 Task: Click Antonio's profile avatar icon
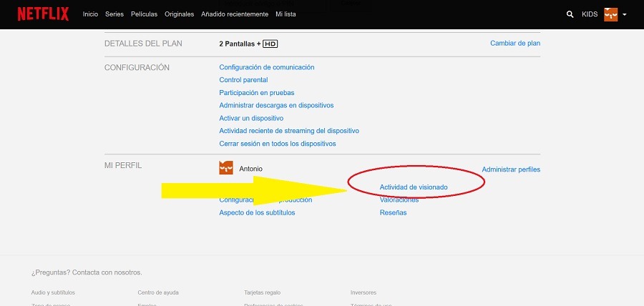pos(226,168)
